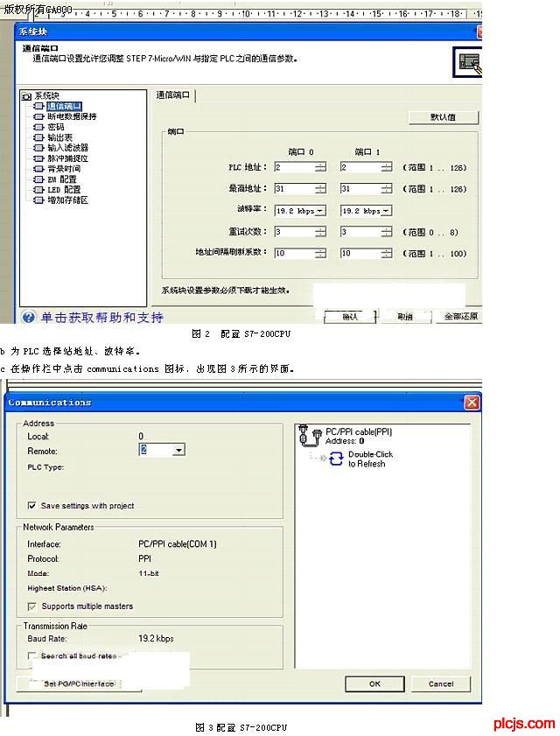Screen dimensions: 560x736
Task: Select 增加存储区 tree item
Action: pyautogui.click(x=67, y=200)
